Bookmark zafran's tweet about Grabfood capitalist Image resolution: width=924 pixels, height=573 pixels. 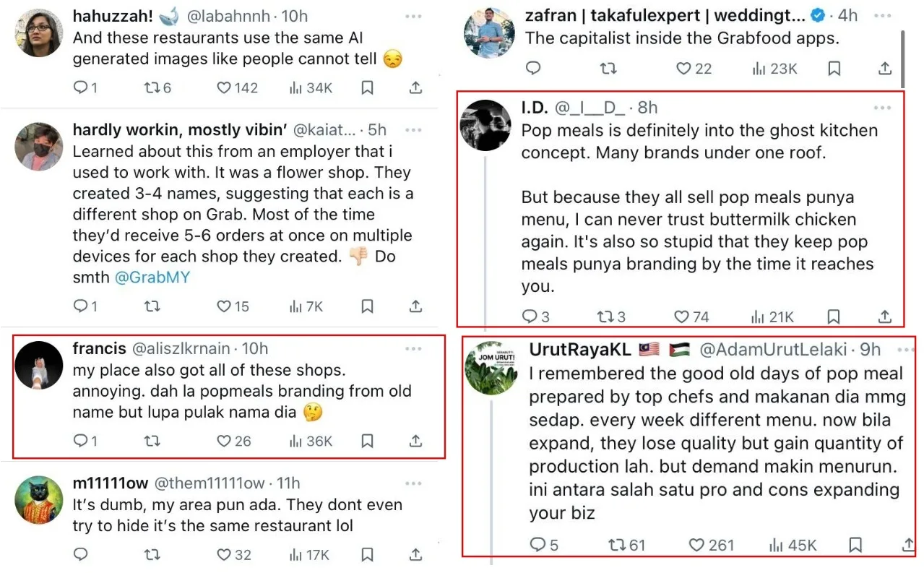[834, 69]
